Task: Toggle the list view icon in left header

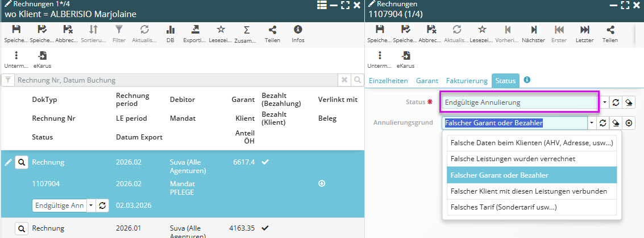Action: (x=322, y=5)
